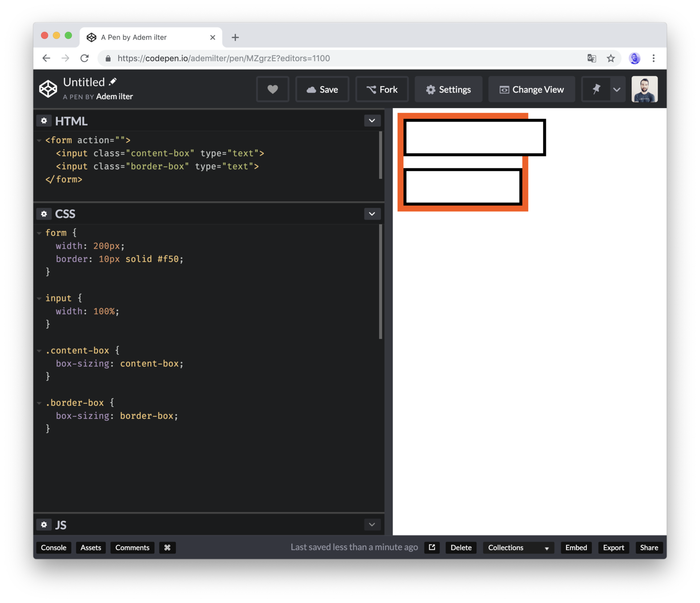Screen dimensions: 700x603
Task: Open CSS editor settings gear
Action: [x=44, y=214]
